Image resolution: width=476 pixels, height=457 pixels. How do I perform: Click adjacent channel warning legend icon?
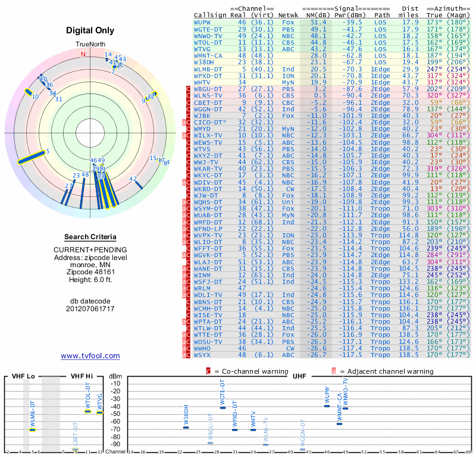(x=334, y=371)
